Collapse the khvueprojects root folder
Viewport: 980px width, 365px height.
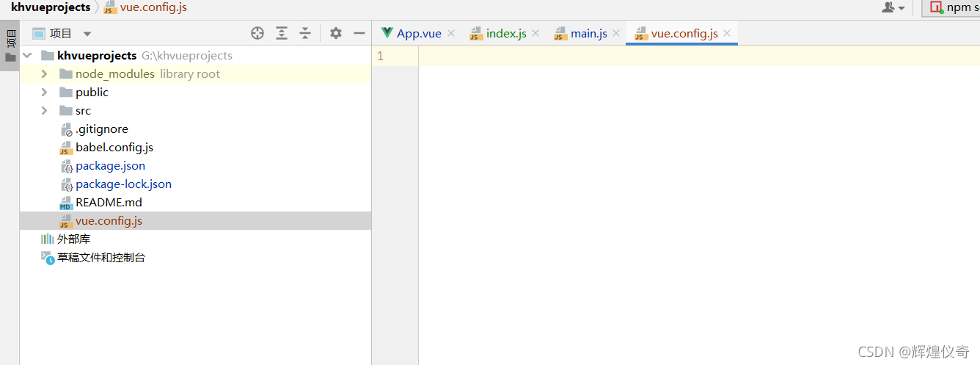(x=28, y=56)
